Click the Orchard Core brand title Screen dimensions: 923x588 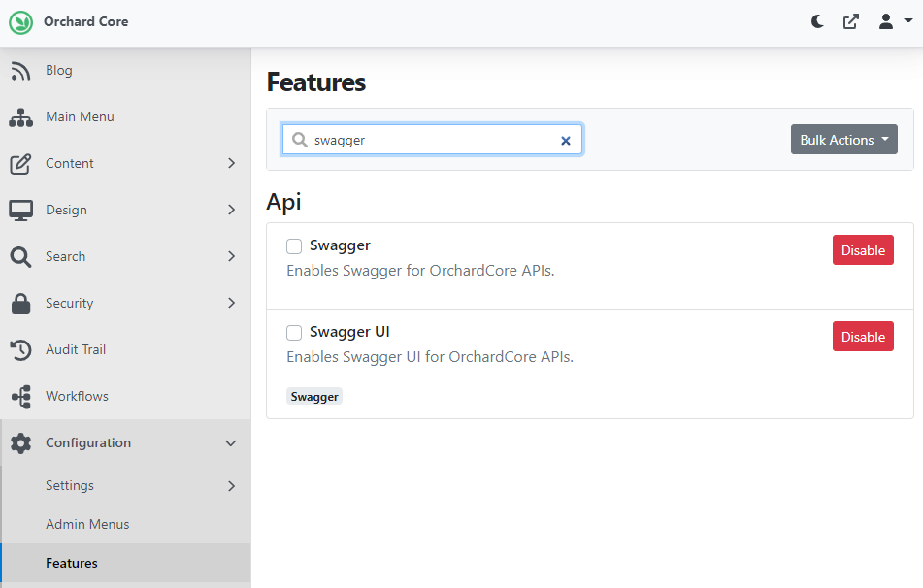(86, 21)
